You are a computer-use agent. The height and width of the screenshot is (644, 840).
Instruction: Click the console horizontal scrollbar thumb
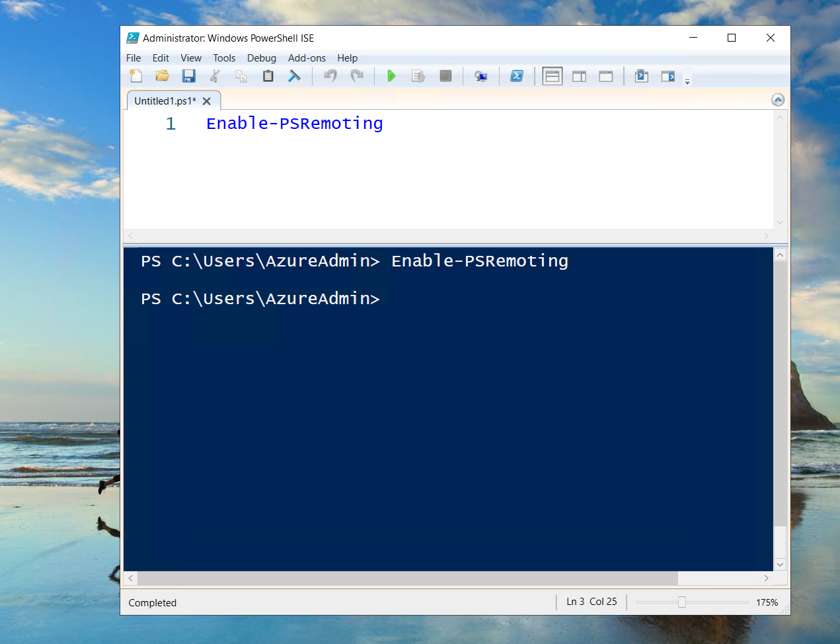click(408, 578)
